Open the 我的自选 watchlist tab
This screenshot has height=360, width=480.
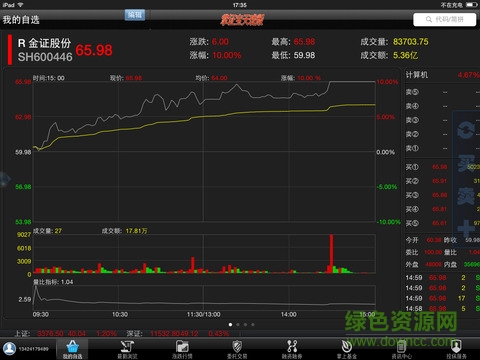72,349
